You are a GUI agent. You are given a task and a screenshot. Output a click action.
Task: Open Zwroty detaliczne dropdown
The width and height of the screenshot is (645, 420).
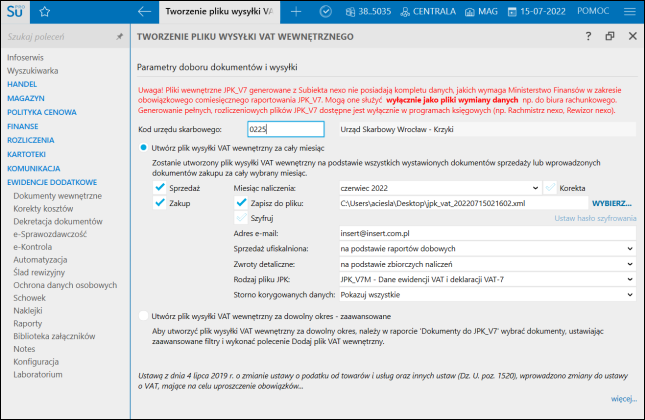(487, 264)
